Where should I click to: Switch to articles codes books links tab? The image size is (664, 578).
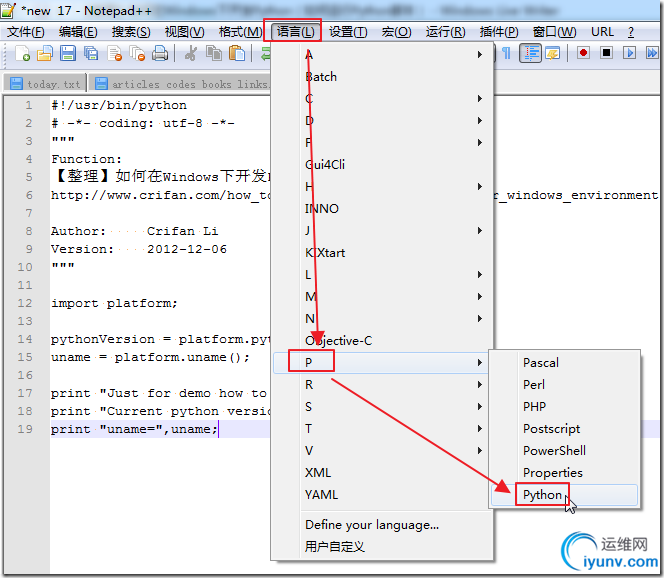tap(180, 84)
